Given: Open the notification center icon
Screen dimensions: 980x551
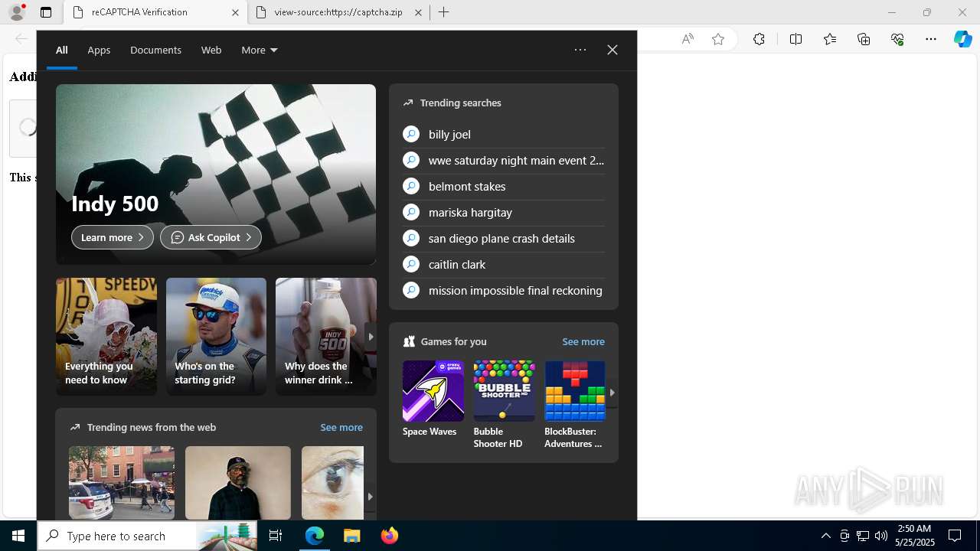Looking at the screenshot, I should (955, 536).
